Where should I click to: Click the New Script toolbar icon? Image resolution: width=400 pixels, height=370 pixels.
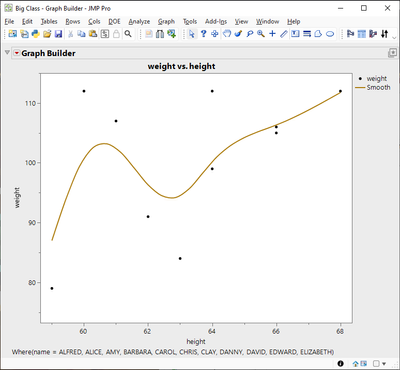(24, 34)
